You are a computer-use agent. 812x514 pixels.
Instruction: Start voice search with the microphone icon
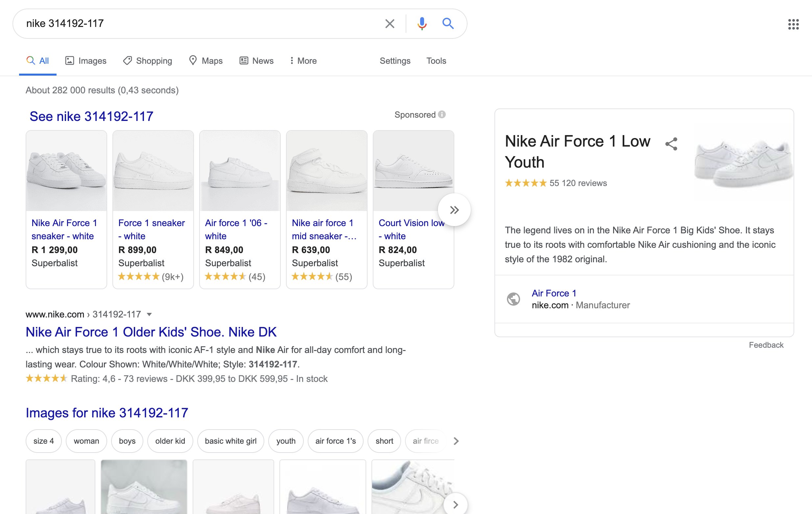tap(421, 24)
